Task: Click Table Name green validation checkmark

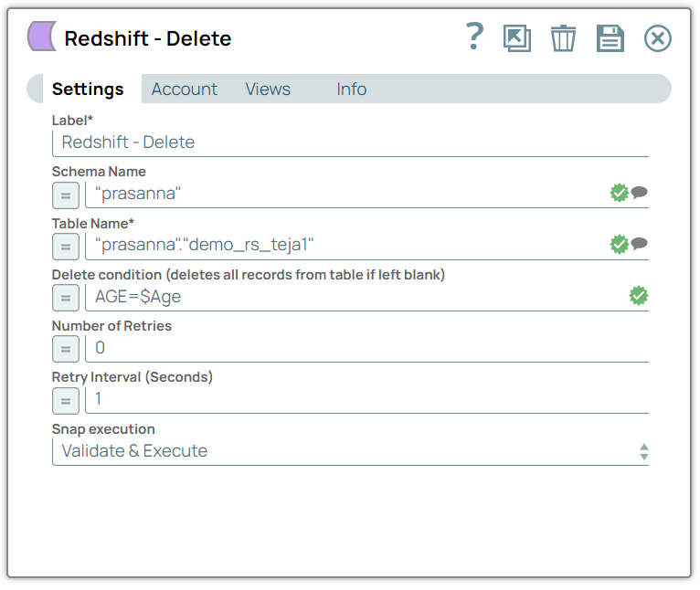Action: (620, 244)
